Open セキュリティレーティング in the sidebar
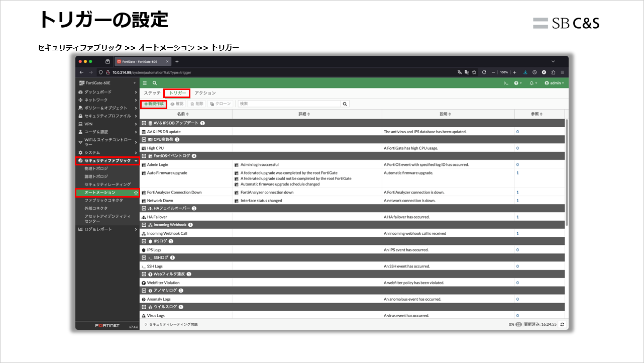Viewport: 644px width, 363px height. [x=108, y=185]
